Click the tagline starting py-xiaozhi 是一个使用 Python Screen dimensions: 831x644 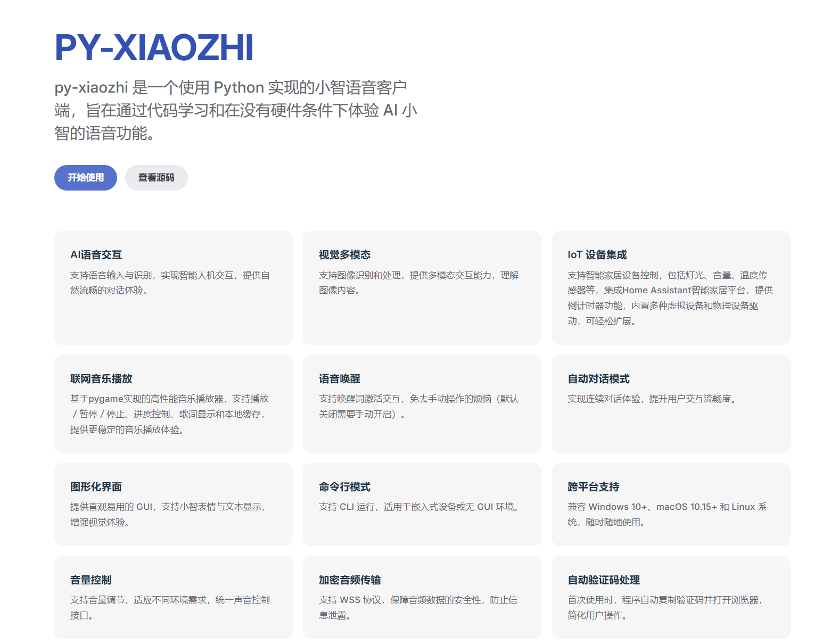pyautogui.click(x=236, y=110)
